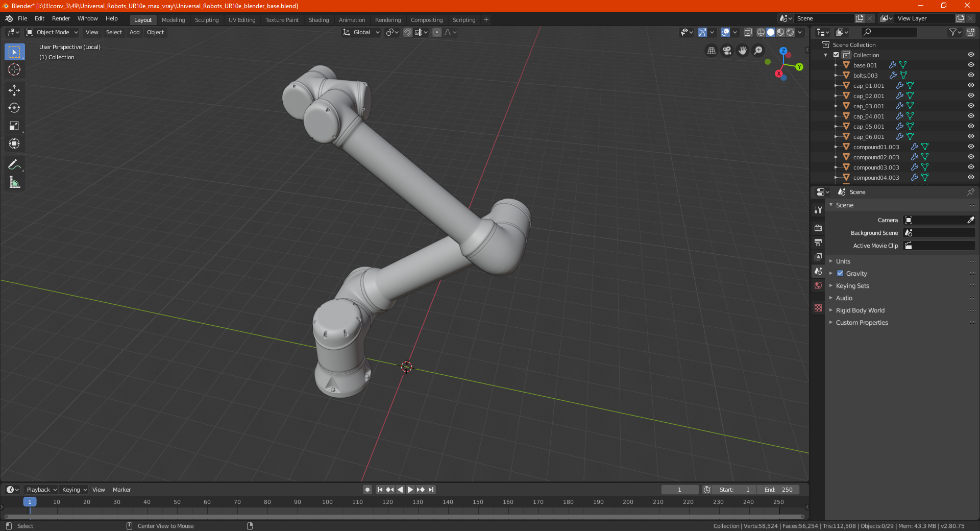Open the Object Mode dropdown
Screen dimensions: 980x531
(52, 32)
